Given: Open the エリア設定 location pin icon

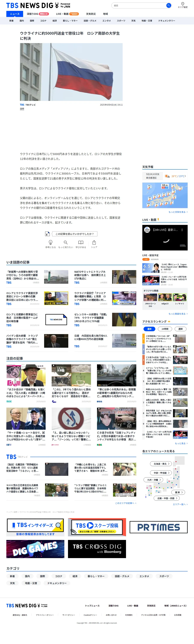Looking at the screenshot, I should pos(183,4).
